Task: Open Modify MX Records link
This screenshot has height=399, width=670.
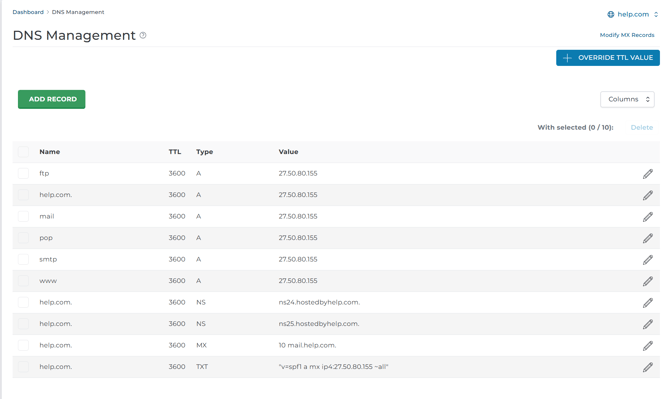Action: (627, 35)
